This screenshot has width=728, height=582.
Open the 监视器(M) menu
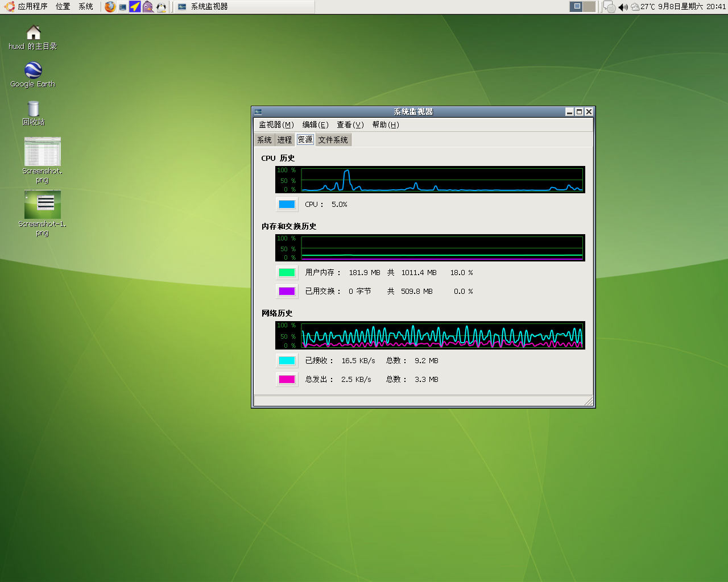[276, 124]
